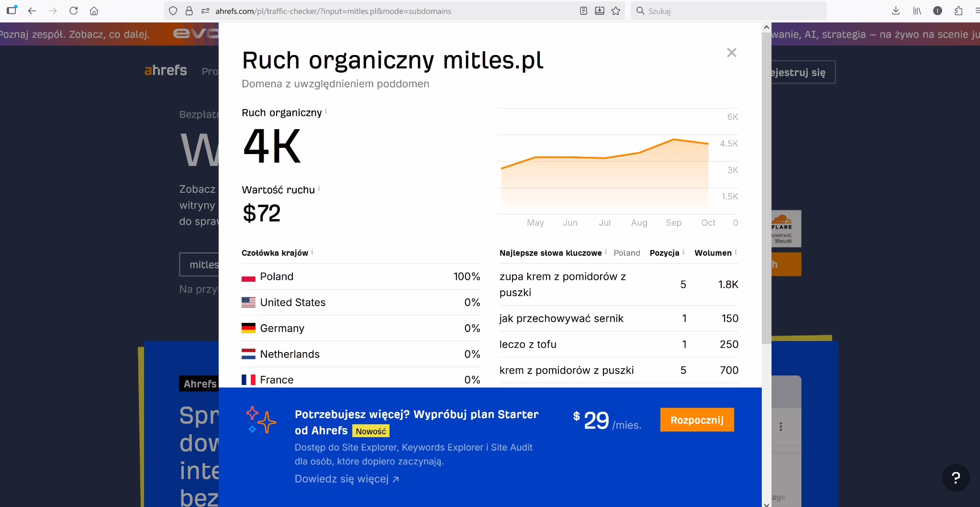
Task: Click the Nowość badge
Action: point(371,431)
